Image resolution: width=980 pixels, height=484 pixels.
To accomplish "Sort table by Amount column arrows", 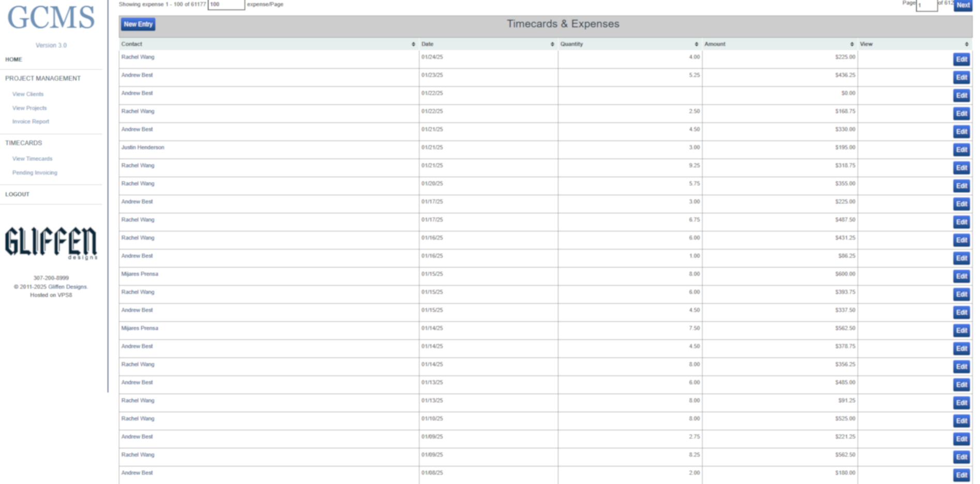I will point(852,44).
